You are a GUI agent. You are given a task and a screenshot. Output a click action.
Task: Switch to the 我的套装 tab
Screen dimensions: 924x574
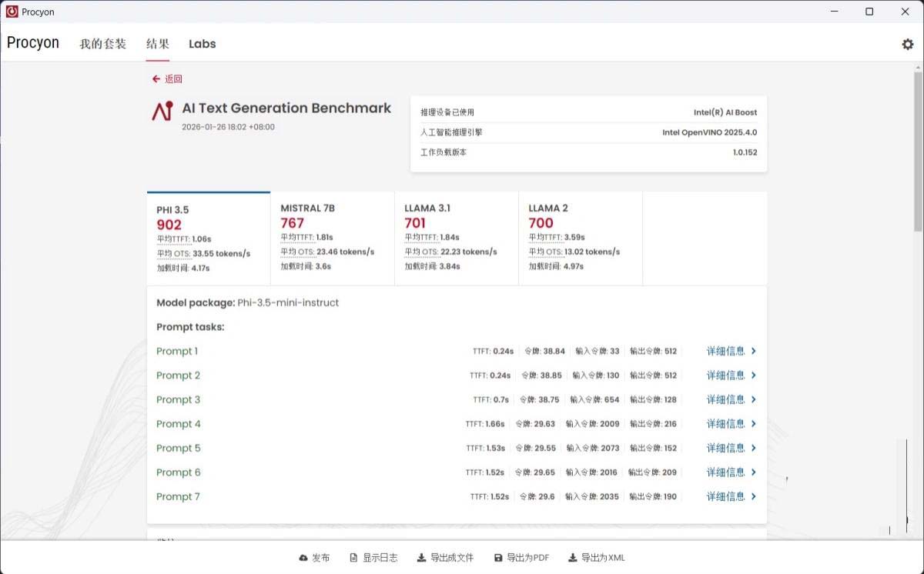click(102, 44)
